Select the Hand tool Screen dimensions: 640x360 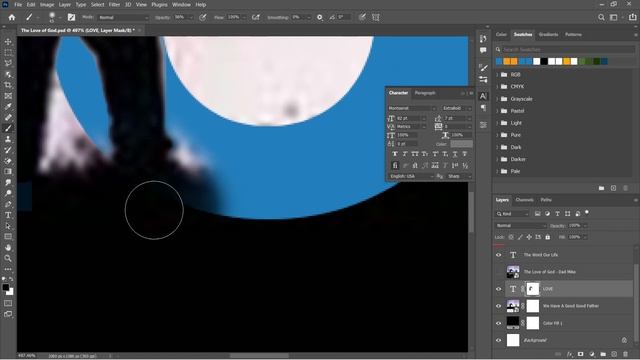click(x=8, y=247)
